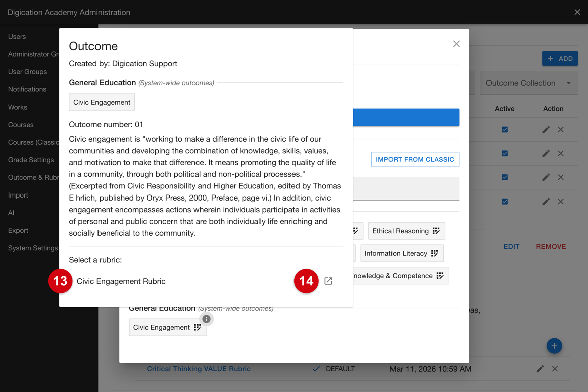Viewport: 588px width, 392px height.
Task: Click the red REMOVE link
Action: [551, 246]
